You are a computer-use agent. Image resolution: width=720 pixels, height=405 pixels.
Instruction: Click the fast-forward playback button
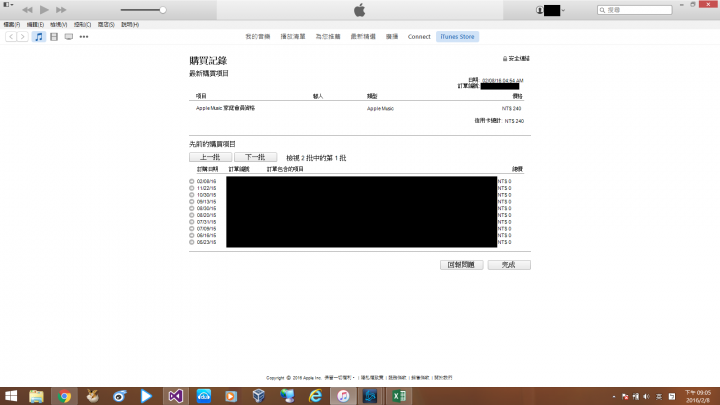(61, 10)
